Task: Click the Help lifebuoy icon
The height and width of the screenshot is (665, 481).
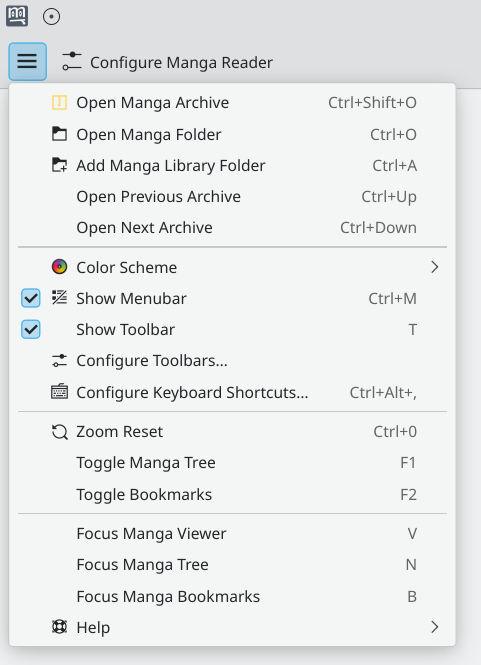Action: [59, 627]
